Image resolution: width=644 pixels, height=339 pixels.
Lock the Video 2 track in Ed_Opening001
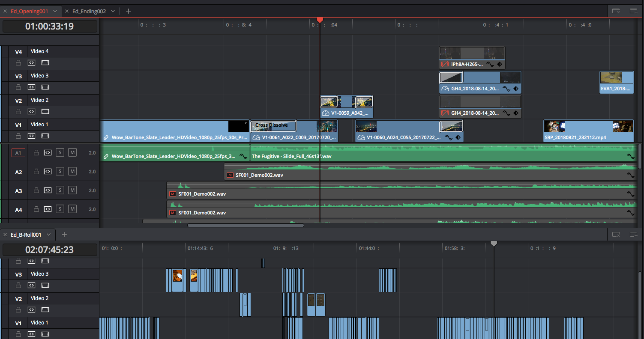point(18,112)
